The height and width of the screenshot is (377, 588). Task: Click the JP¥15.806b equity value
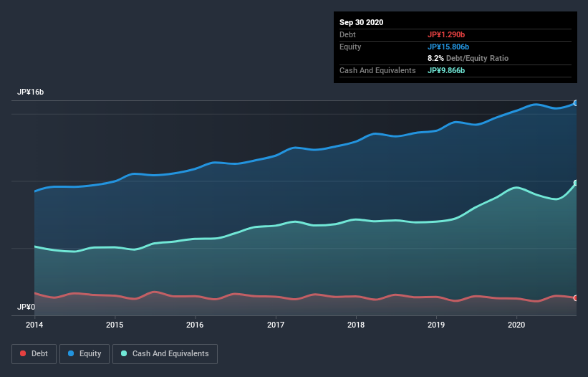coord(448,47)
